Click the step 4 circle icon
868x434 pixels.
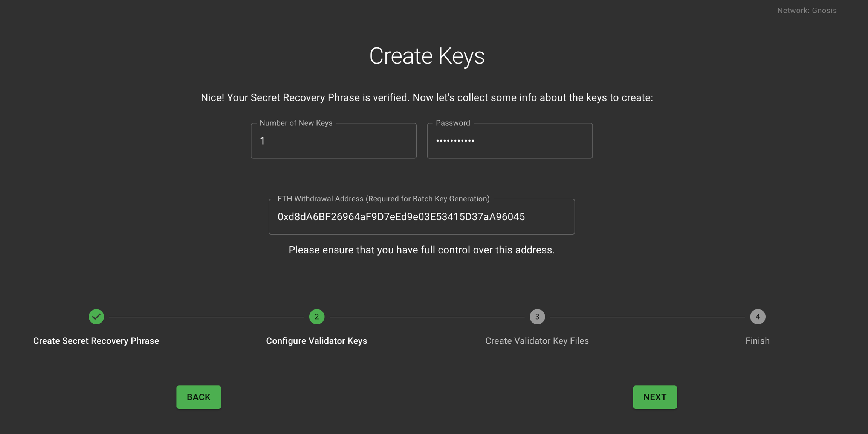pyautogui.click(x=757, y=317)
